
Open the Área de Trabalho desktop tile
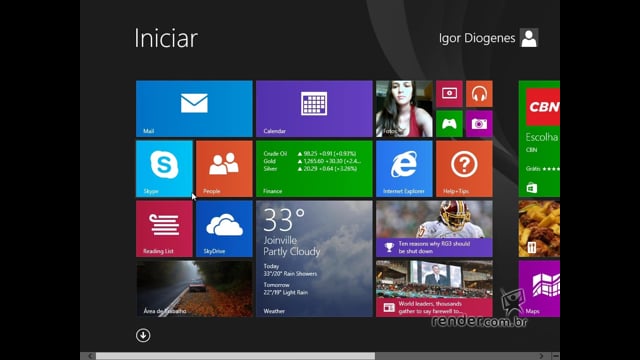pyautogui.click(x=194, y=289)
